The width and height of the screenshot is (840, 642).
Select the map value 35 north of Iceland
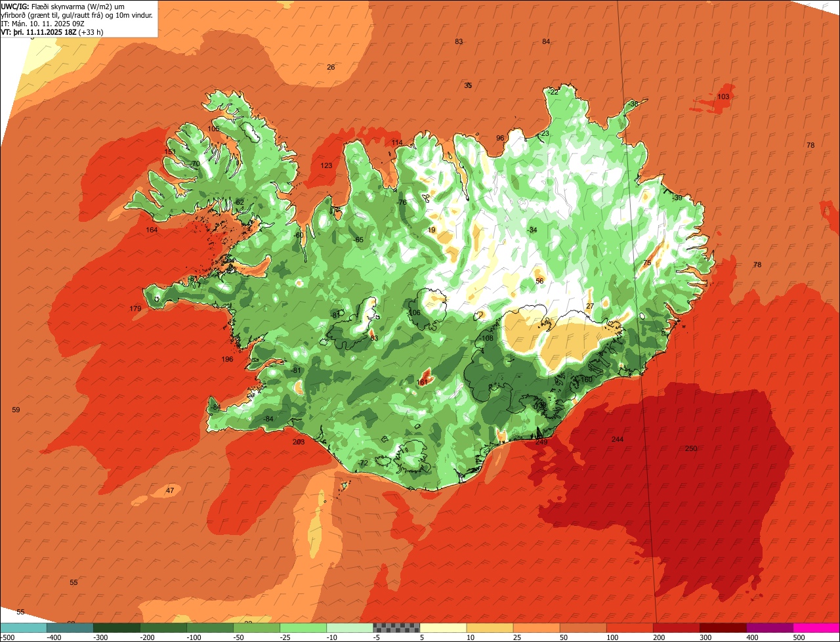pos(468,85)
